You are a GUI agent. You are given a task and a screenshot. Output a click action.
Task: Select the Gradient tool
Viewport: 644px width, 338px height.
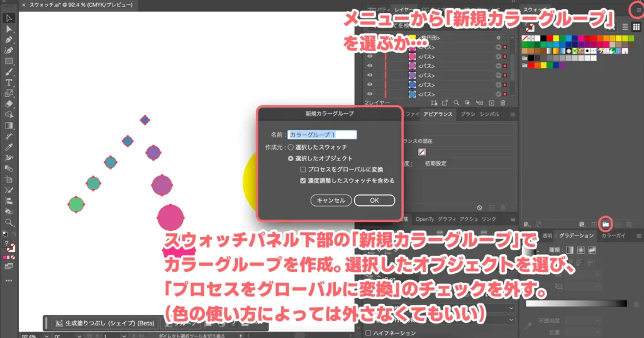pos(9,125)
